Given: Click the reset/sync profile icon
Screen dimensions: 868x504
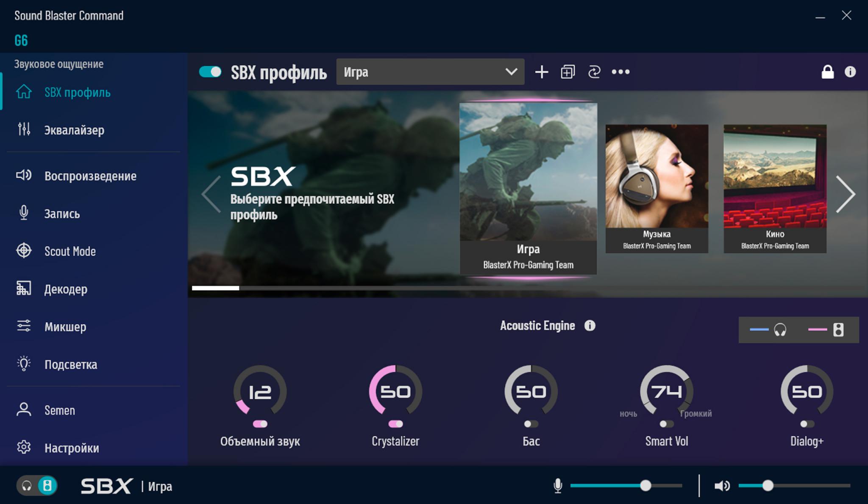Looking at the screenshot, I should click(594, 72).
